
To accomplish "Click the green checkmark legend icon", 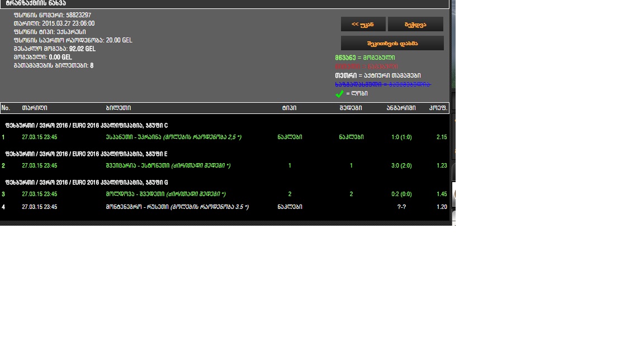I will [x=339, y=94].
